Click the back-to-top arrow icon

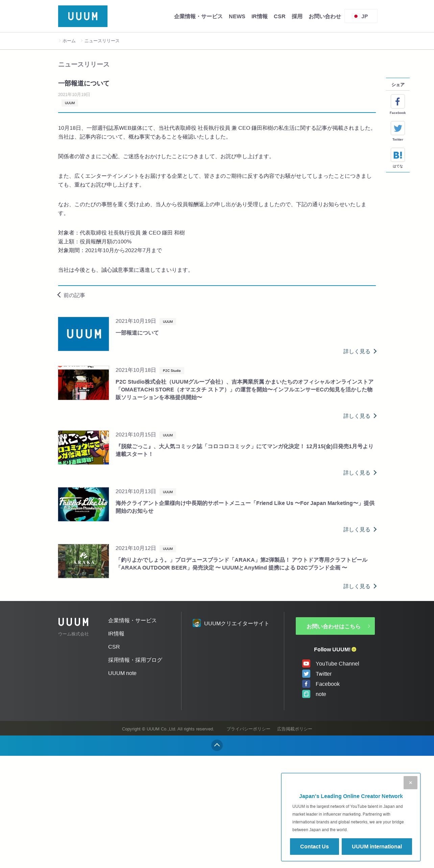[x=217, y=745]
